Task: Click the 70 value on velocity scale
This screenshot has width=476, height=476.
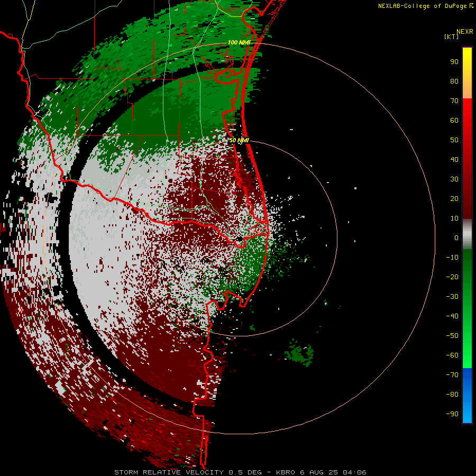Action: pyautogui.click(x=454, y=101)
